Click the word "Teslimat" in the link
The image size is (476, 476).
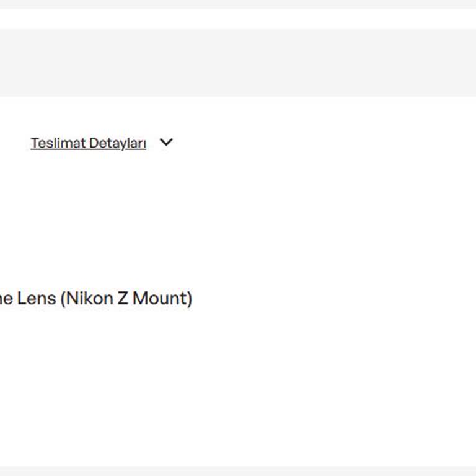tap(58, 143)
